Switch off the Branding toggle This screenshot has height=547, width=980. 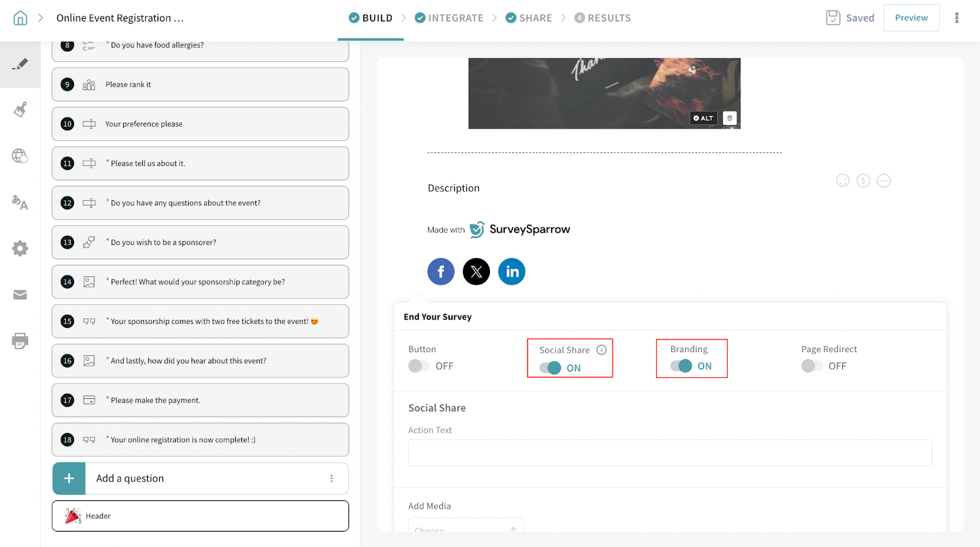[x=681, y=366]
